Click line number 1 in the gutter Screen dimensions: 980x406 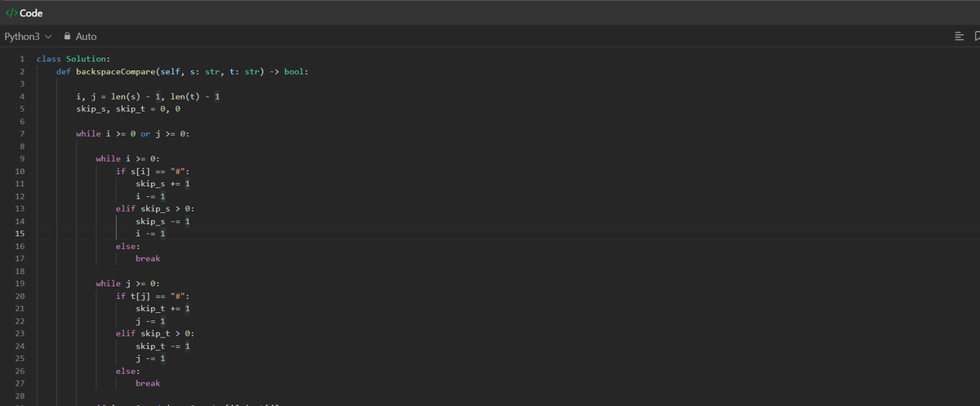click(20, 59)
